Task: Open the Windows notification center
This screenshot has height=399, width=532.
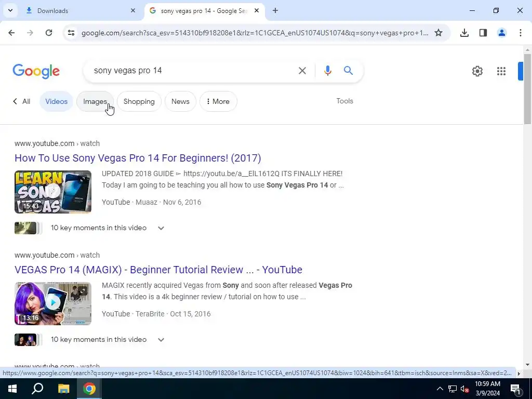Action: 515,389
